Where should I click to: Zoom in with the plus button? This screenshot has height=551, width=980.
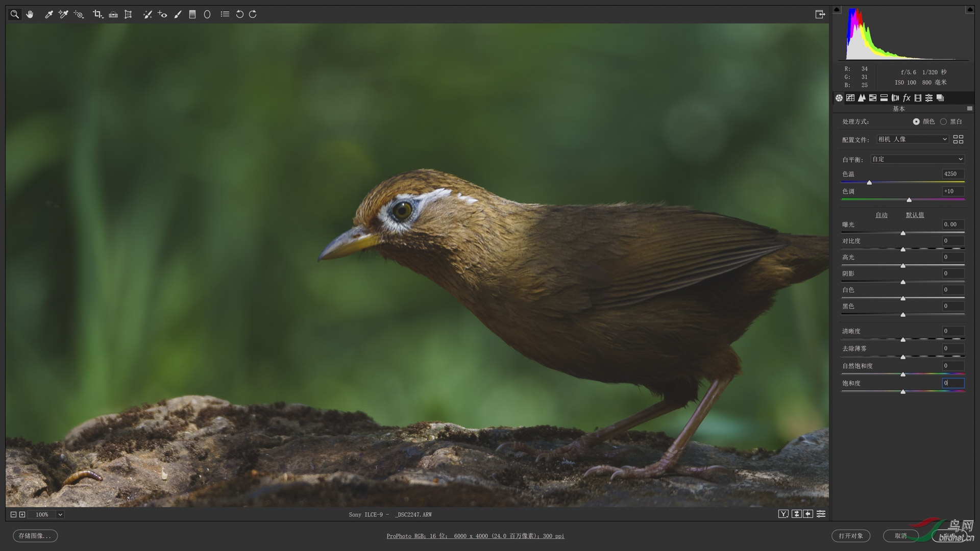coord(22,515)
